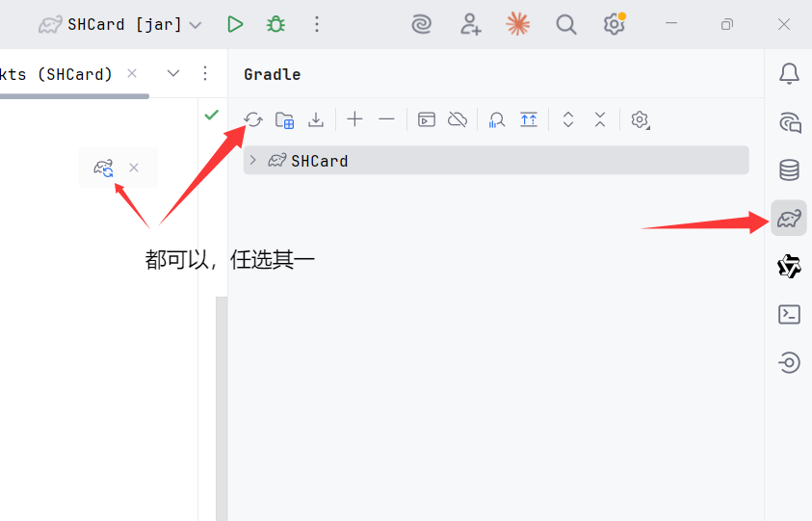Unlink the selected Gradle project minus icon
This screenshot has height=521, width=812.
[x=386, y=119]
